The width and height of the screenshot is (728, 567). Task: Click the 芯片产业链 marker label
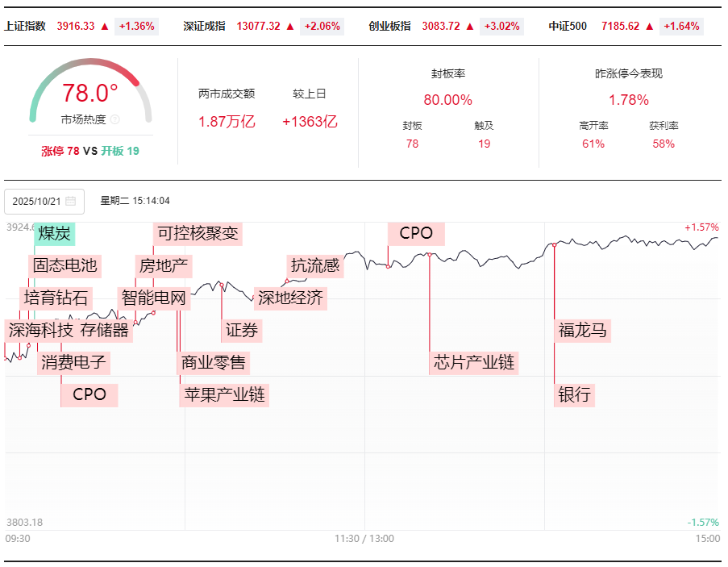click(x=474, y=362)
